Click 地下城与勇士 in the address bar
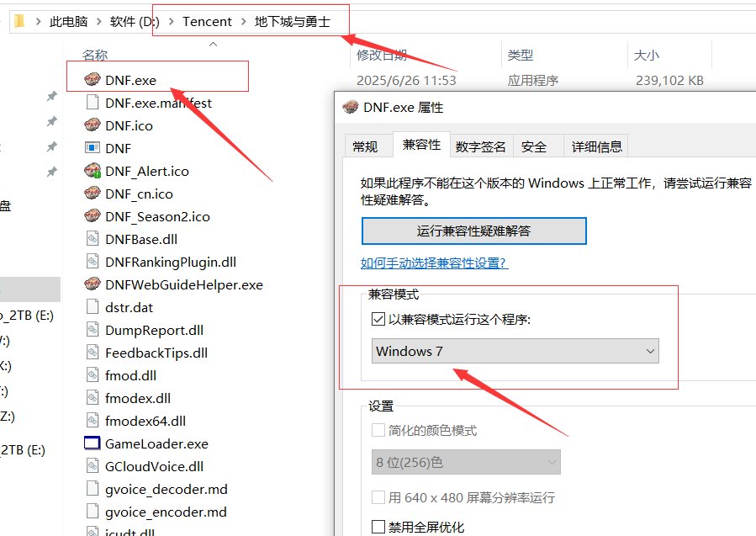 point(292,22)
